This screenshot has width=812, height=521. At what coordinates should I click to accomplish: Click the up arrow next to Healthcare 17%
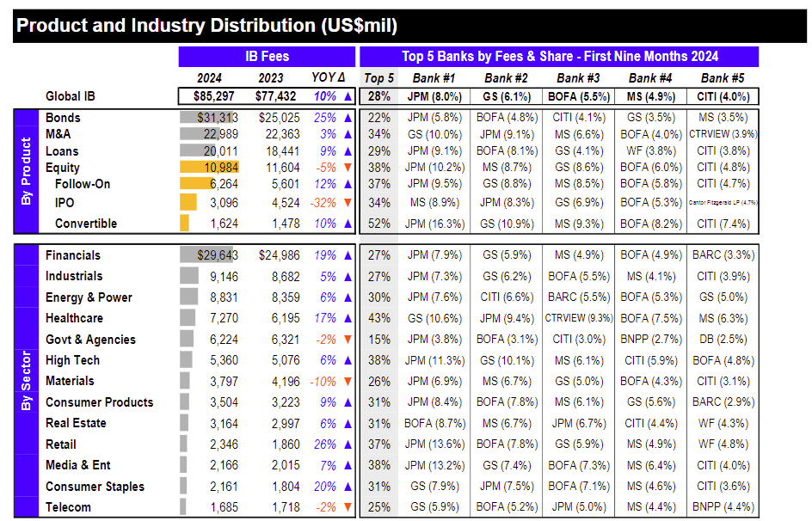point(348,319)
